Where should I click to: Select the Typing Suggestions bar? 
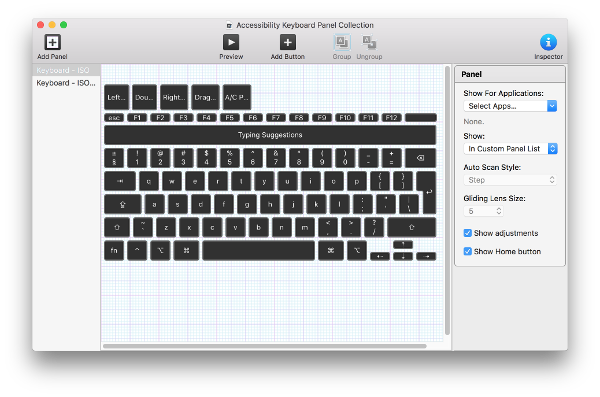point(270,135)
